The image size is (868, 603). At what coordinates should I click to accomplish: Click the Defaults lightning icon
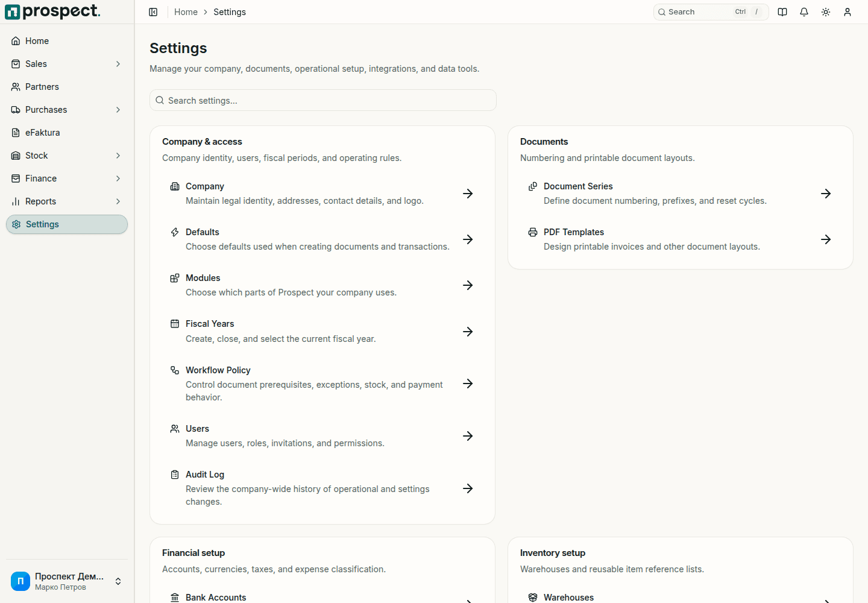click(x=175, y=232)
